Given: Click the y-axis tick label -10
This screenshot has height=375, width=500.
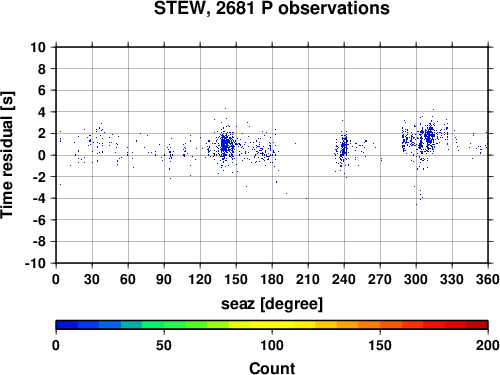Looking at the screenshot, I should tap(35, 263).
